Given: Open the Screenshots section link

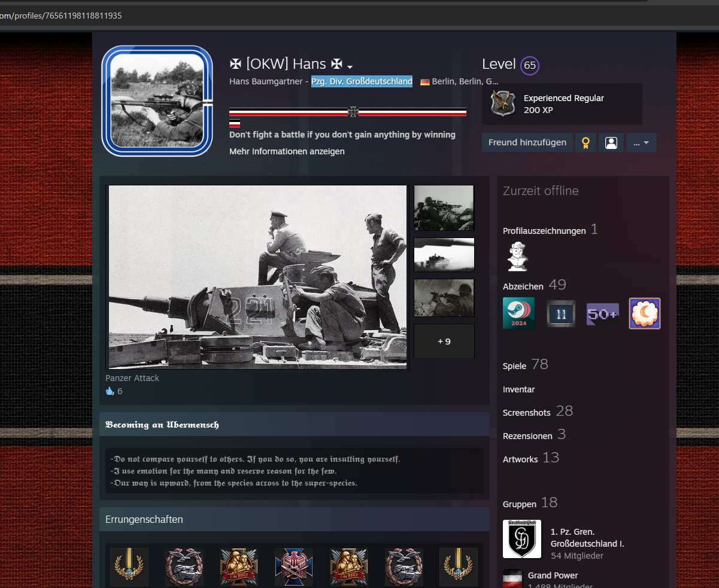Looking at the screenshot, I should pos(526,413).
